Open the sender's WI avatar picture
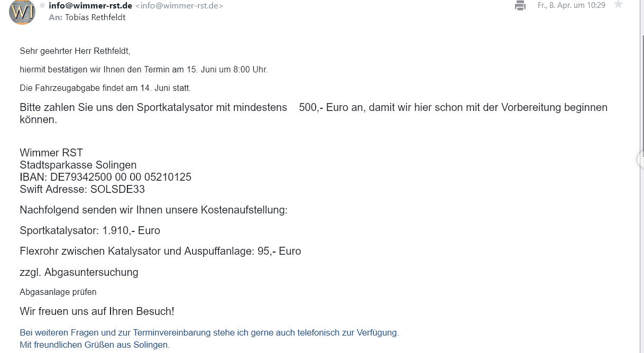Image resolution: width=644 pixels, height=353 pixels. pyautogui.click(x=22, y=12)
